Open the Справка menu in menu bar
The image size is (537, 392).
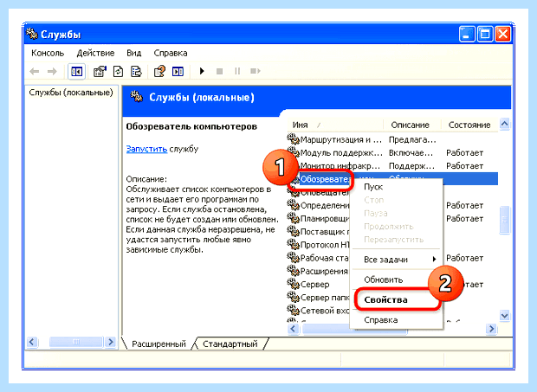tap(171, 53)
